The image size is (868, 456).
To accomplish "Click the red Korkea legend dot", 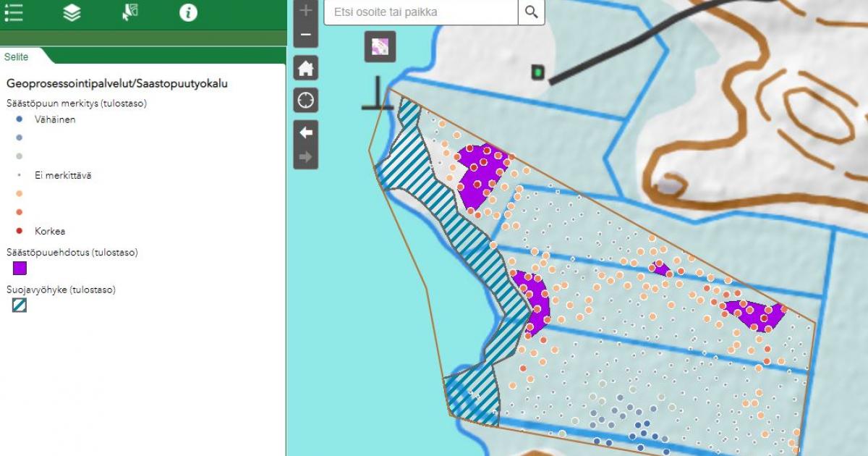I will (x=20, y=232).
